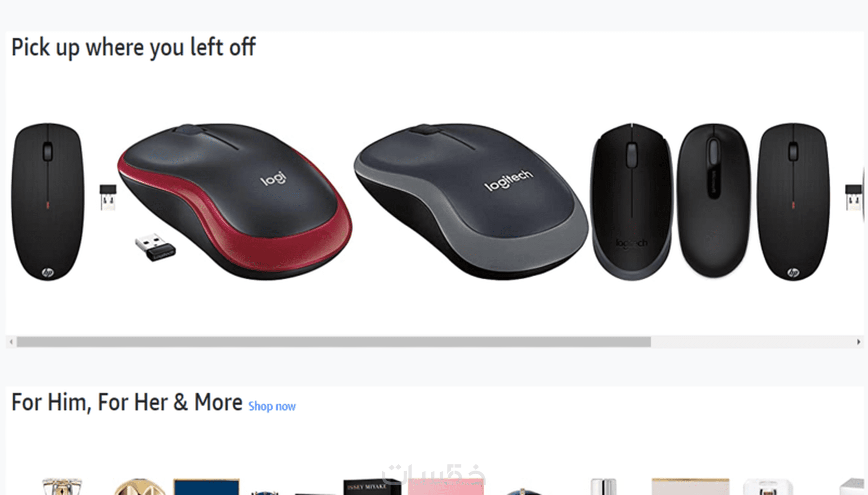This screenshot has height=495, width=868.
Task: Open the black Microsoft mouse product
Action: click(713, 201)
